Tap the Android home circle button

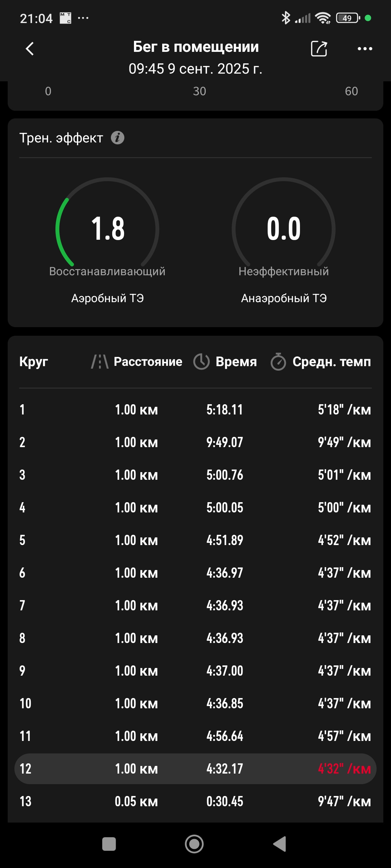point(194,844)
